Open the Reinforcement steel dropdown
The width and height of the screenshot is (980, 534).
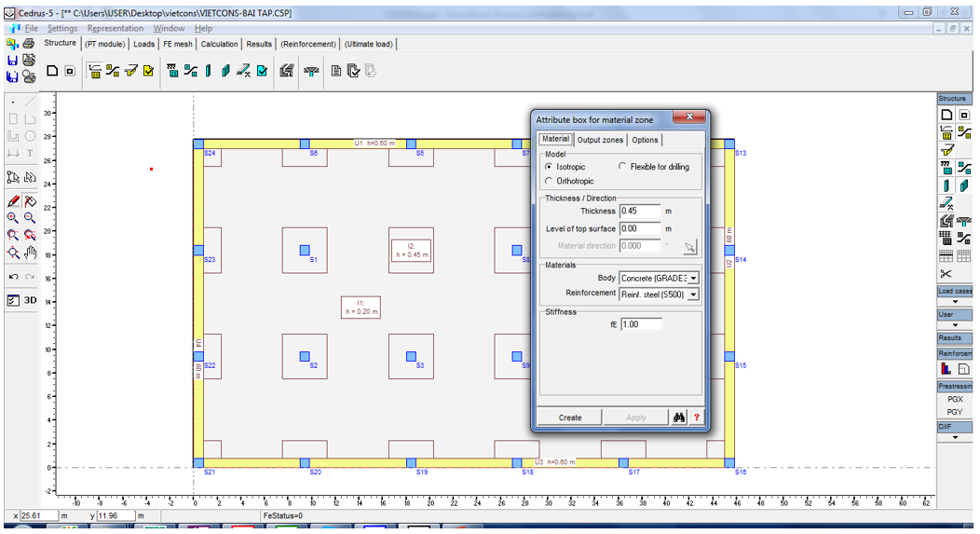(x=693, y=294)
